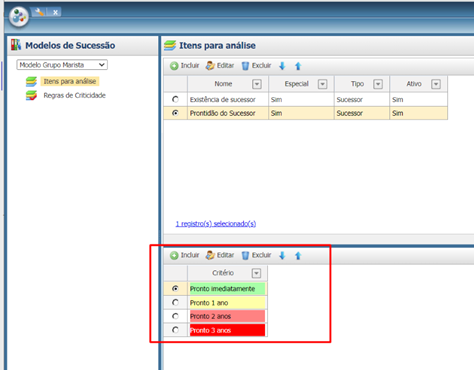474x370 pixels.
Task: Open Modelo Grupo Marista dropdown
Action: (62, 65)
